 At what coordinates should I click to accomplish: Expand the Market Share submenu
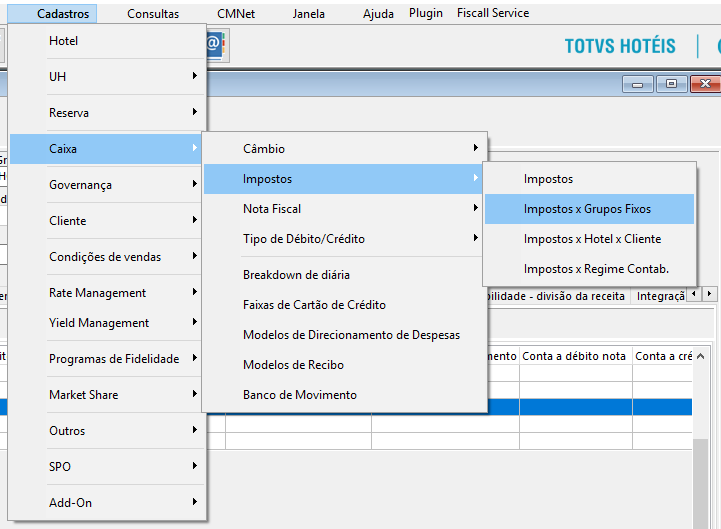point(107,395)
